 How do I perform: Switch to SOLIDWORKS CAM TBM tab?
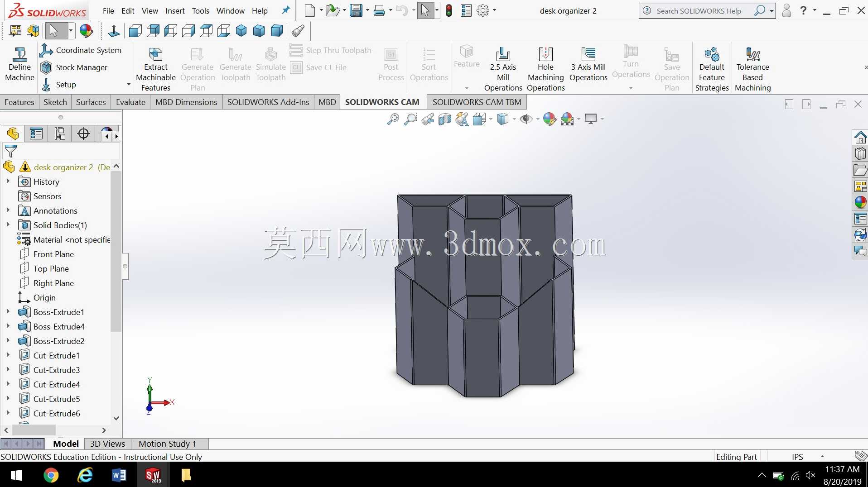pos(477,102)
